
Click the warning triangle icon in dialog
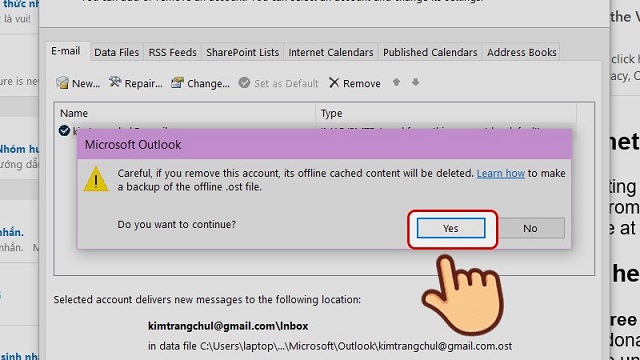[x=96, y=179]
